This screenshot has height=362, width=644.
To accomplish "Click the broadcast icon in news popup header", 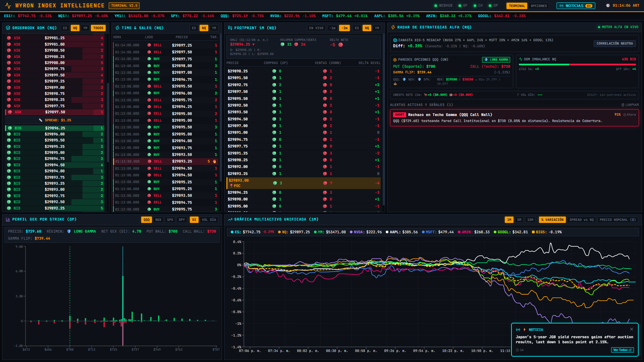I will click(x=518, y=330).
